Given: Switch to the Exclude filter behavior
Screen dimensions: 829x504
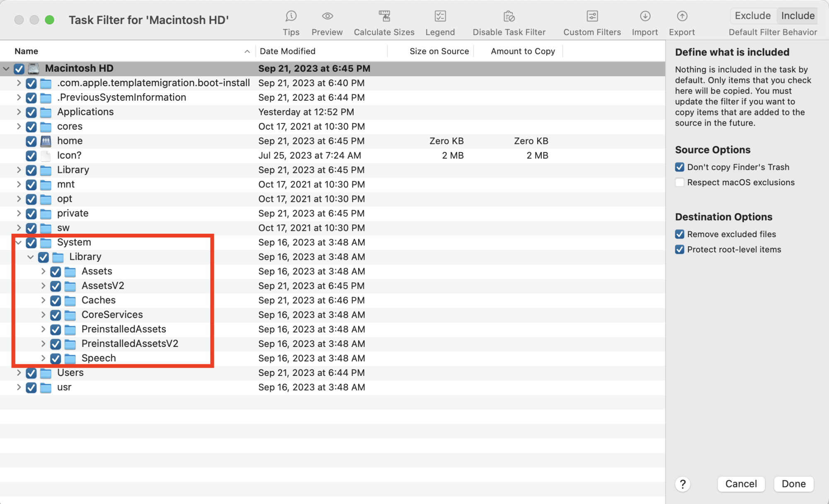Looking at the screenshot, I should [752, 15].
